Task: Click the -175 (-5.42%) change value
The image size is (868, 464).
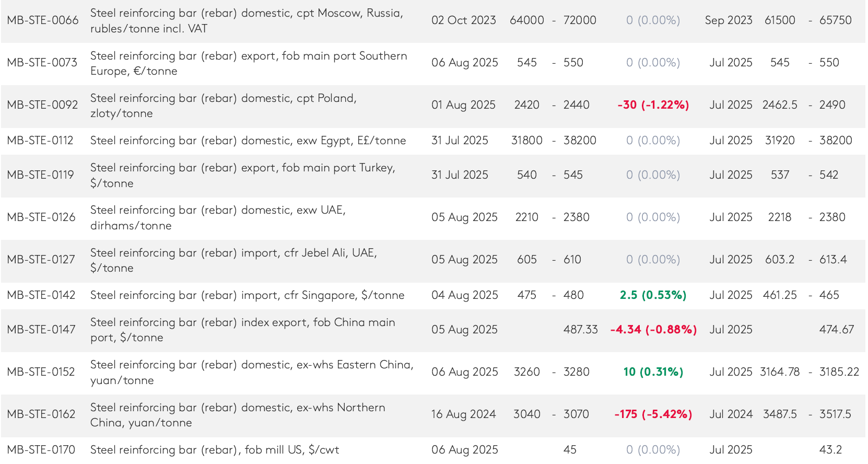Action: coord(653,414)
